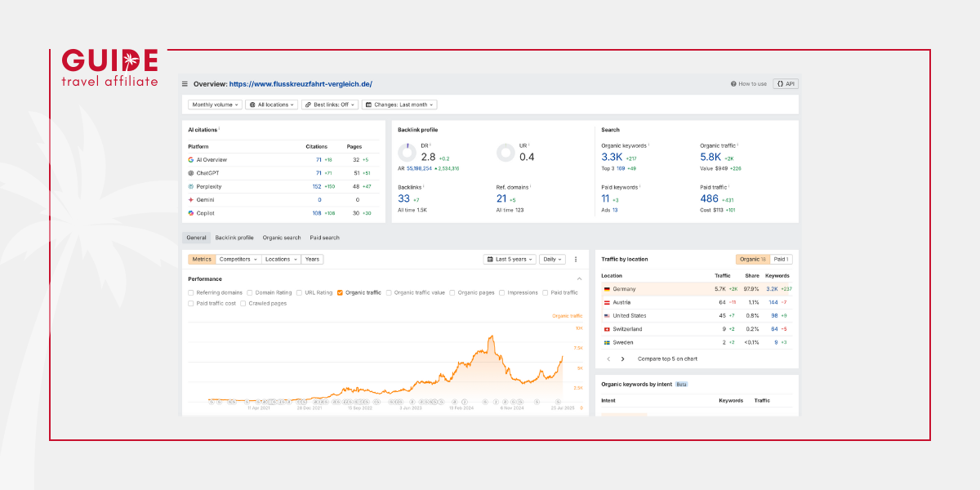Switch to the General tab
Screen dimensions: 980x490
pos(196,238)
